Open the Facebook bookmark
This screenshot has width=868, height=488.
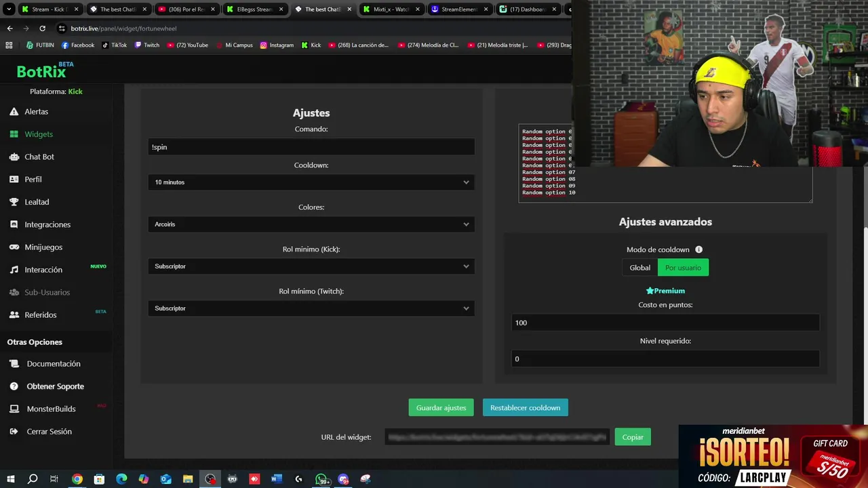point(78,45)
